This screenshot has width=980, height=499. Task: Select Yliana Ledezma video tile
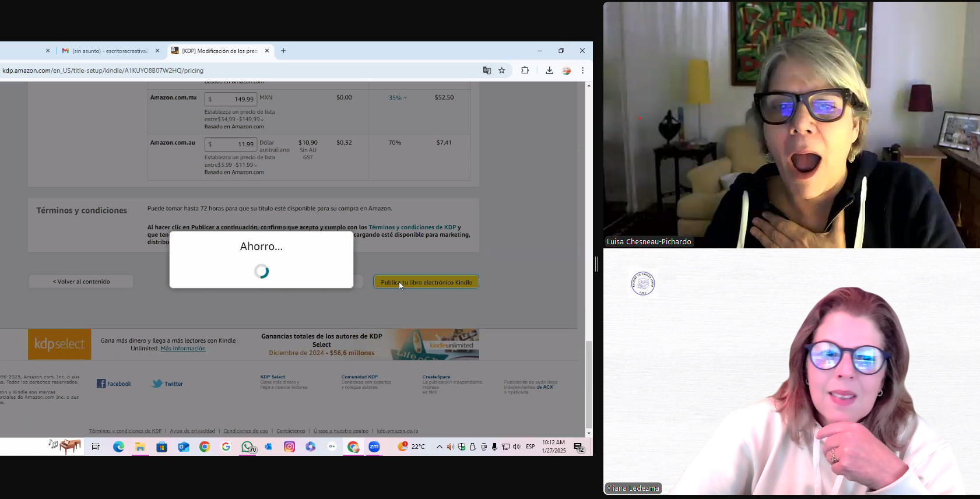pyautogui.click(x=792, y=372)
